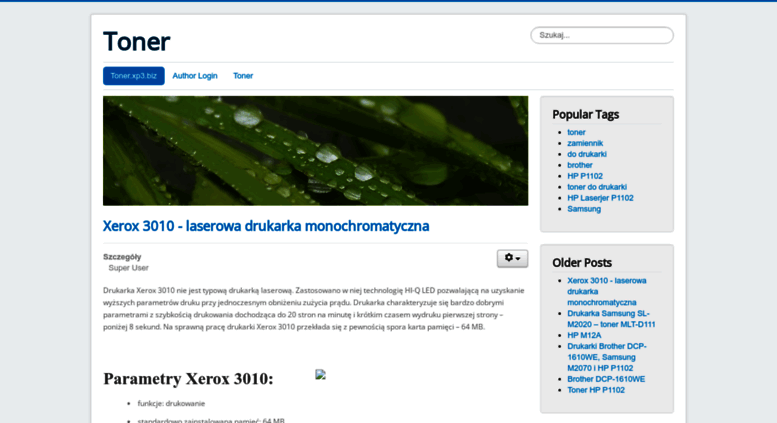The image size is (777, 423).
Task: Click the 'Parametry Xerox 3010:' heading
Action: (x=188, y=379)
